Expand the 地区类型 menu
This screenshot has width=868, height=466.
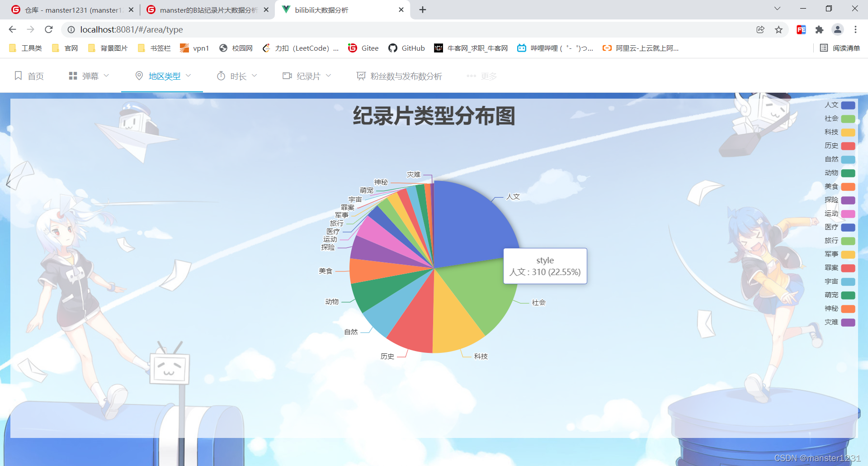pos(163,76)
